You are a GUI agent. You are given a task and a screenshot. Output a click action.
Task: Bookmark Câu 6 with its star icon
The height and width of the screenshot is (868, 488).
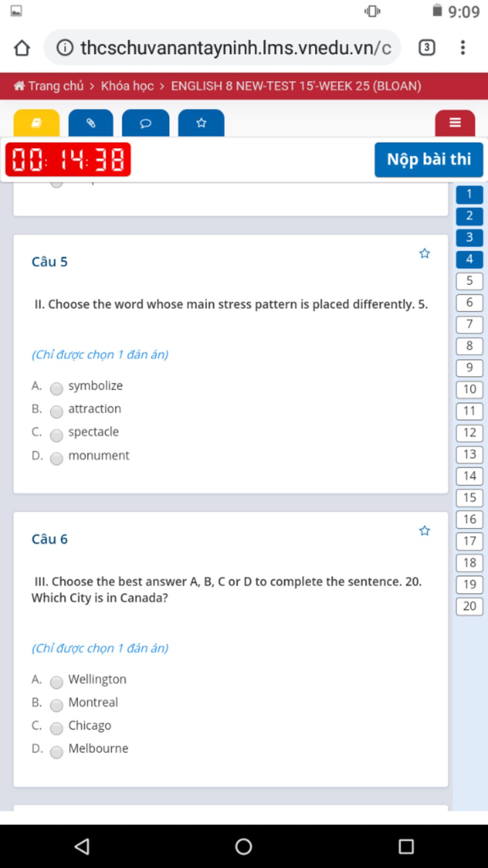(425, 531)
